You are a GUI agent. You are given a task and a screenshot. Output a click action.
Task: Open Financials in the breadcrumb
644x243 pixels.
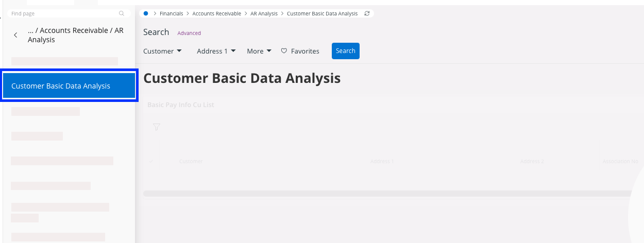click(x=171, y=13)
